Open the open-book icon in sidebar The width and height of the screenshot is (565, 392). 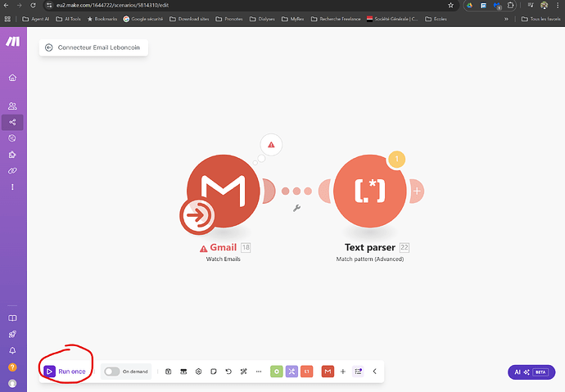[12, 318]
